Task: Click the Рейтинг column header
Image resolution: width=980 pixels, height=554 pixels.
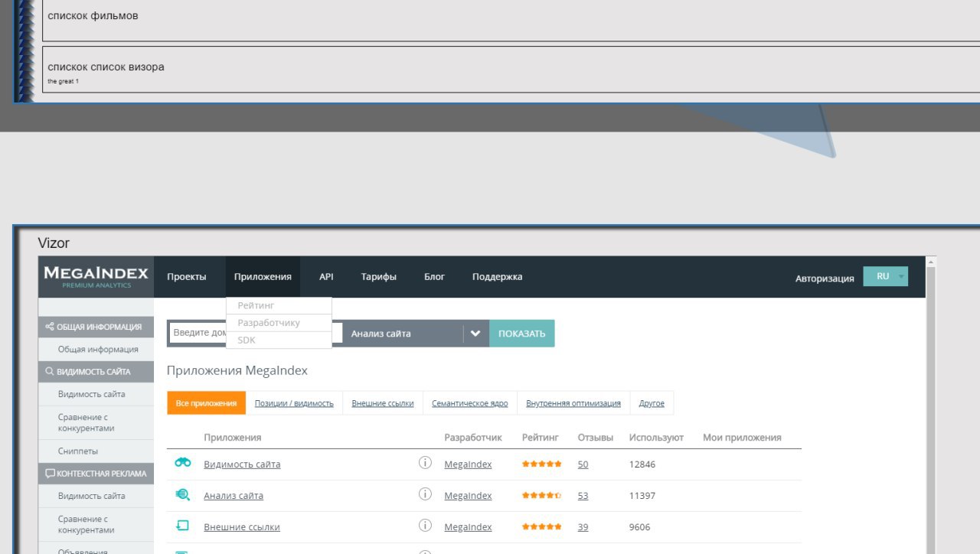Action: [x=541, y=438]
